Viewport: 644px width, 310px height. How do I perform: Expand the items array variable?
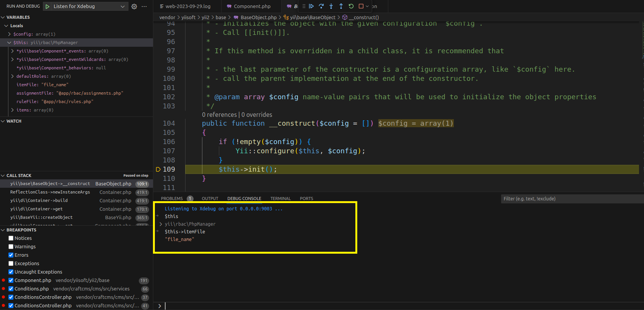coord(13,110)
